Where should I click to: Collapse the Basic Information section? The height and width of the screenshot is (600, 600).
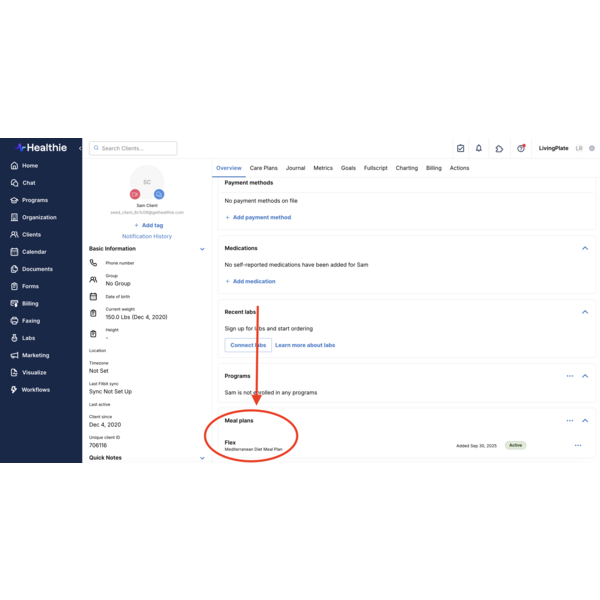point(202,248)
